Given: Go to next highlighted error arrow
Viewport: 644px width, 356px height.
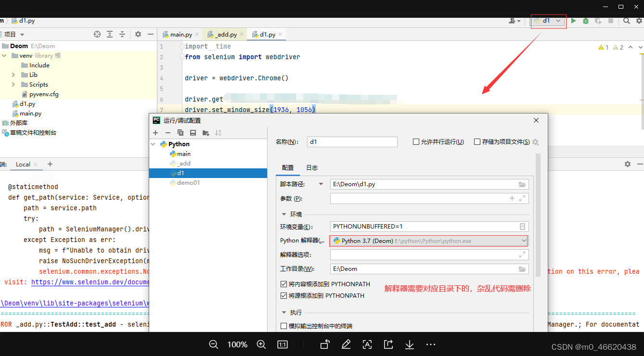Looking at the screenshot, I should [640, 47].
